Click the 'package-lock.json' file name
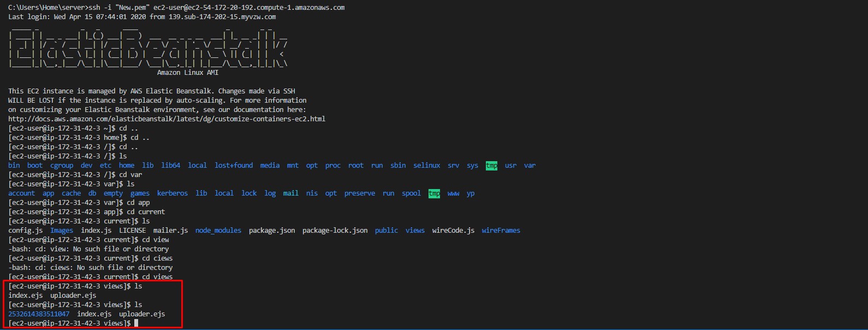 [335, 231]
